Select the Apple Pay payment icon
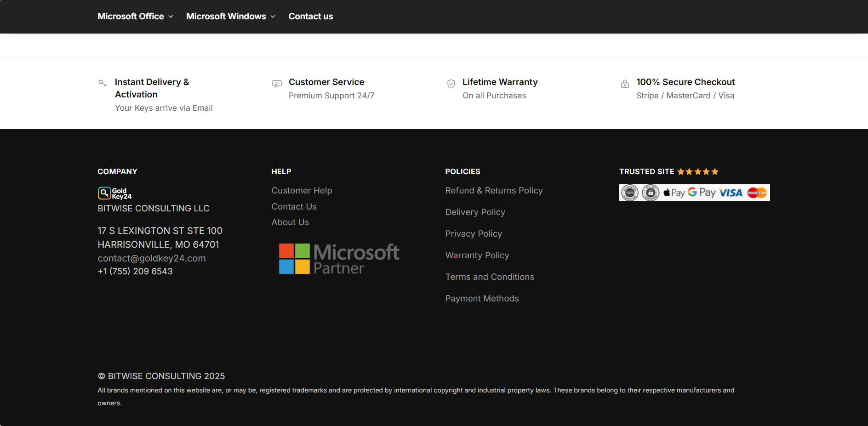 pyautogui.click(x=673, y=193)
